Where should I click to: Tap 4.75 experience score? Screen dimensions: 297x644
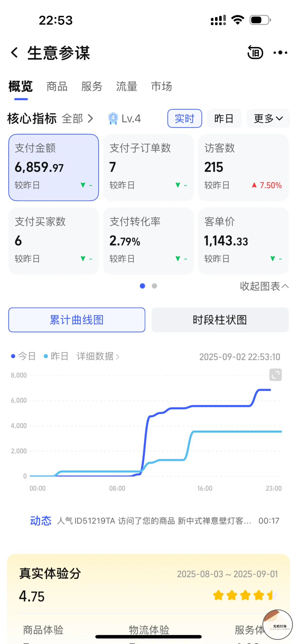click(x=32, y=596)
